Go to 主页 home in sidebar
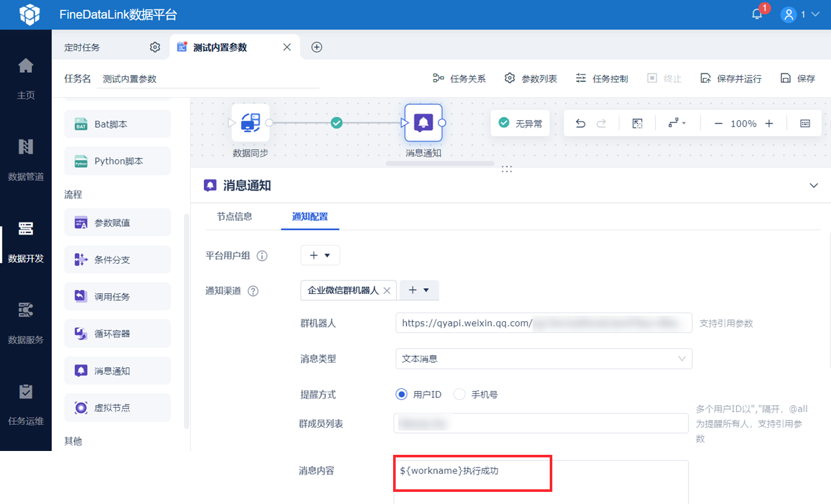The width and height of the screenshot is (831, 504). (26, 78)
